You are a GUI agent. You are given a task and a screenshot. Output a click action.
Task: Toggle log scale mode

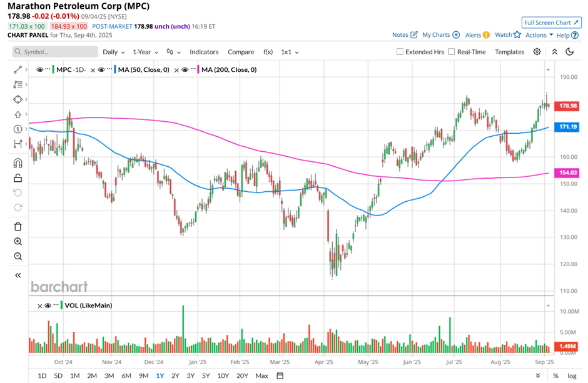[572, 376]
